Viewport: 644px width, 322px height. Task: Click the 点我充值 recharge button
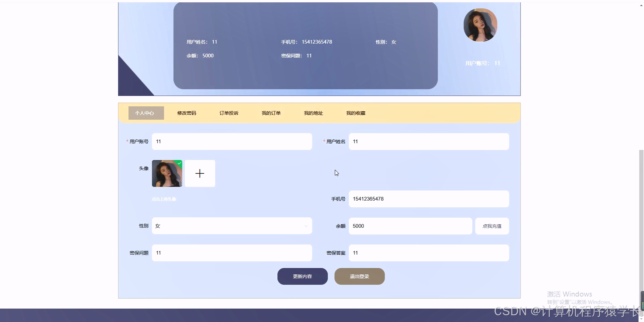coord(492,226)
